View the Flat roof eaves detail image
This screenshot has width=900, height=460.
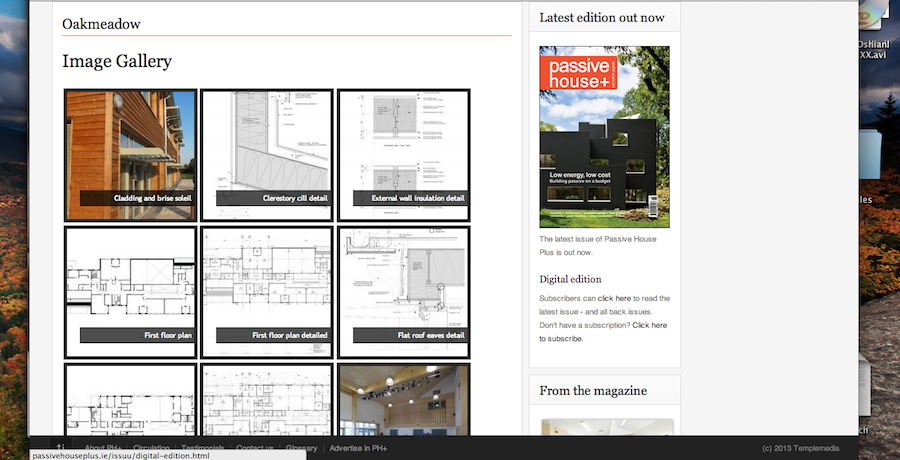pos(403,291)
